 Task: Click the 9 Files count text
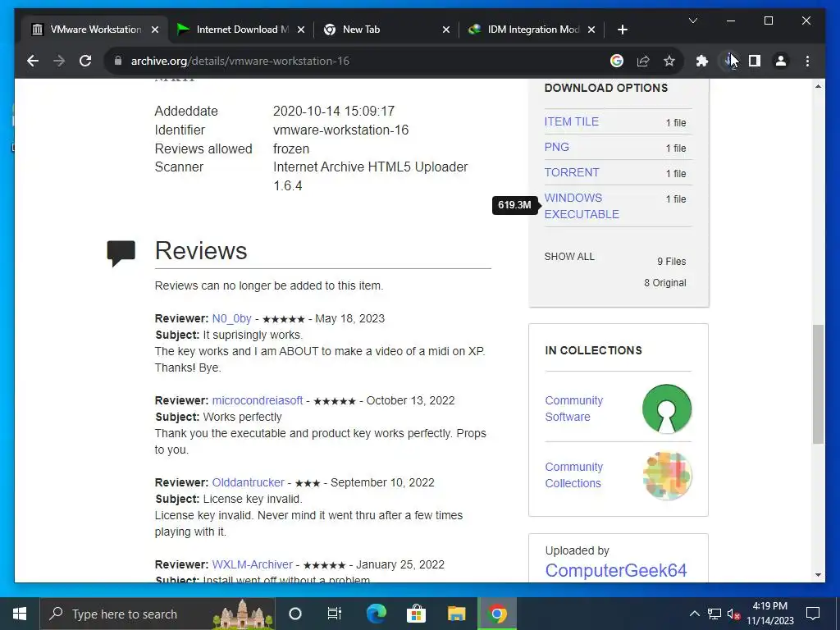point(671,262)
